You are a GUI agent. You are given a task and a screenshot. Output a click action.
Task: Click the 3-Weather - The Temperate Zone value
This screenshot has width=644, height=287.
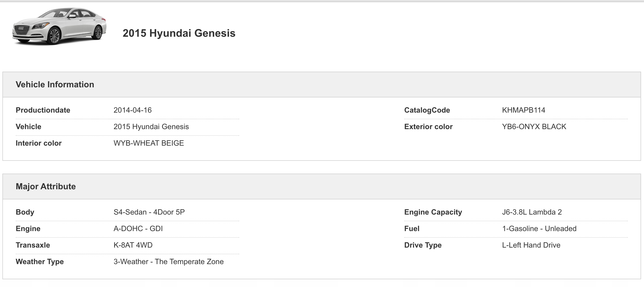[168, 262]
